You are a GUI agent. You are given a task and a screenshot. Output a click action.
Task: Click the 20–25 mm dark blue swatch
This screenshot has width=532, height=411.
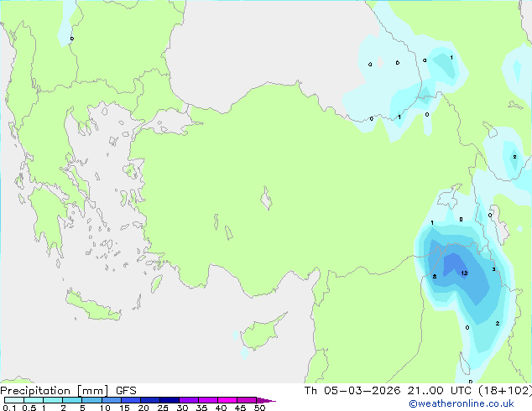[149, 400]
